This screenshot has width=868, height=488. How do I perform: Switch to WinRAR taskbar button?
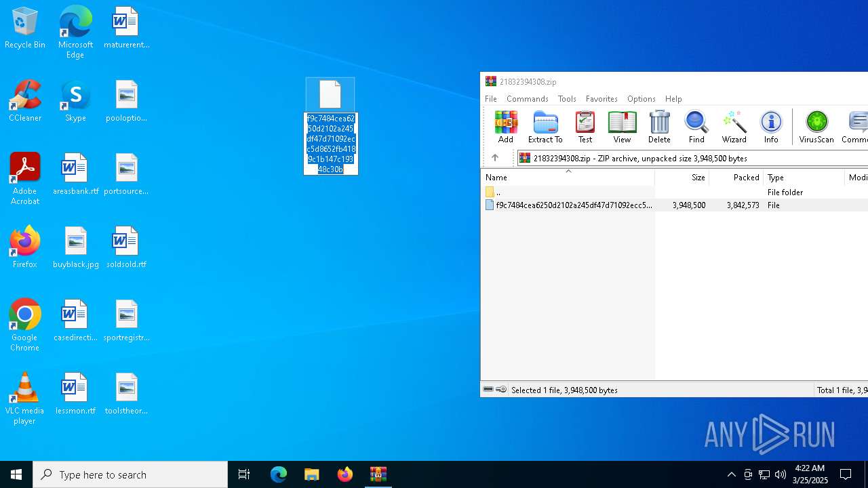(x=378, y=474)
